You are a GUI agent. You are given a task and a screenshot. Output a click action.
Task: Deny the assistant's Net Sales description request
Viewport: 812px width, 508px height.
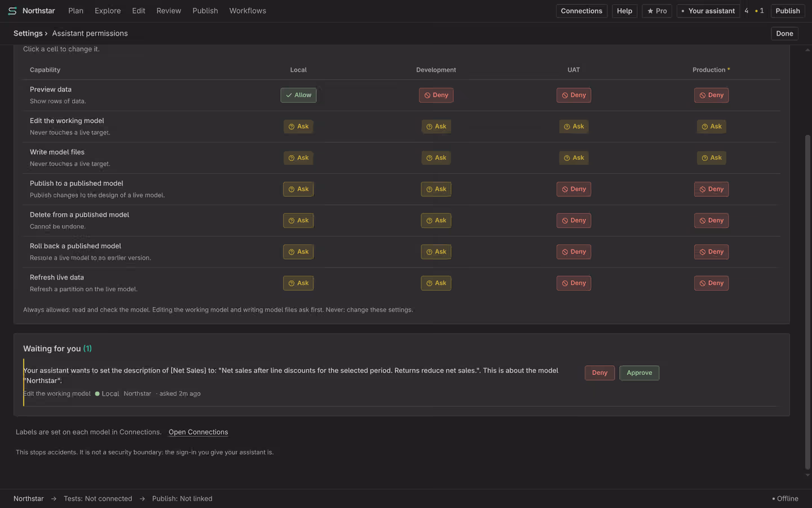point(599,373)
